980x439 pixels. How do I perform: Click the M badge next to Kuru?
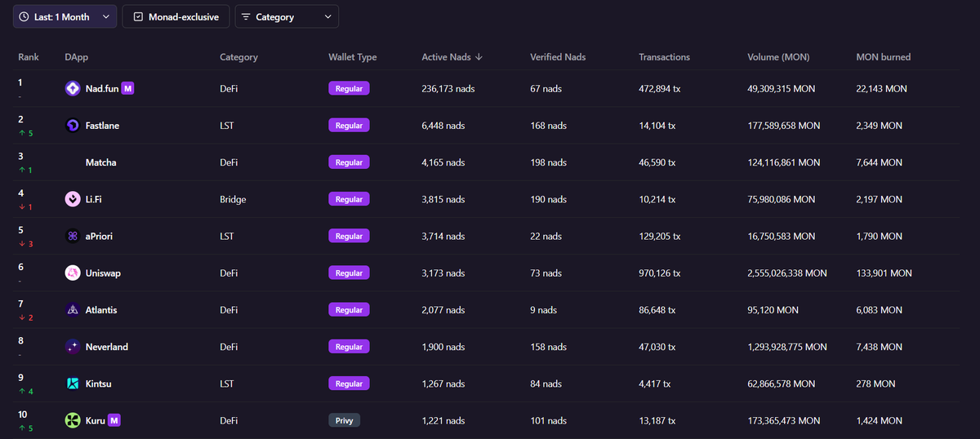tap(115, 420)
